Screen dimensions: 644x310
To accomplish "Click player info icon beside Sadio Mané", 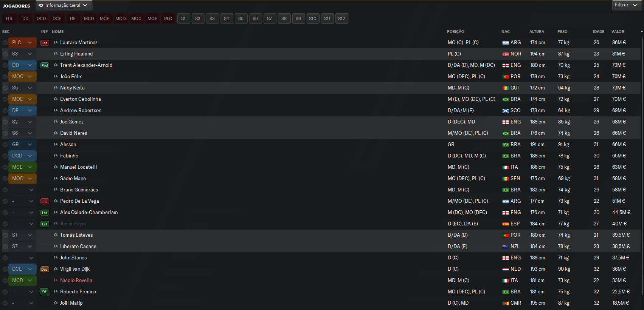I will (56, 179).
